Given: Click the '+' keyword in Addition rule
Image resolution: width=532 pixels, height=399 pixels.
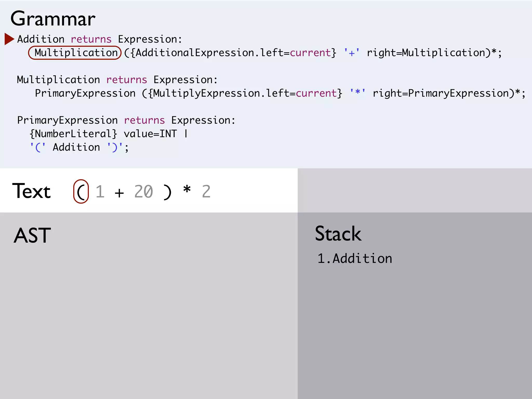Looking at the screenshot, I should (x=352, y=53).
